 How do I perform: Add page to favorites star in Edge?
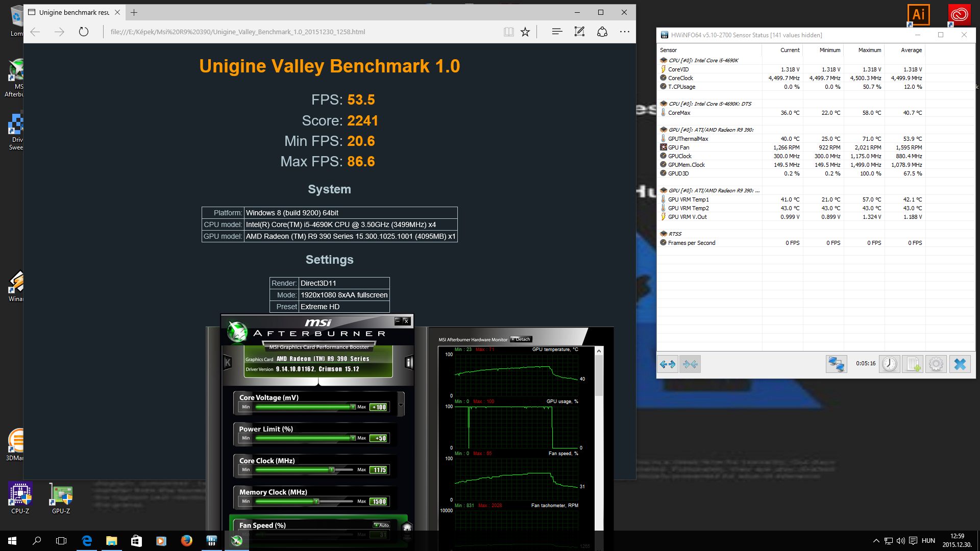pyautogui.click(x=525, y=32)
